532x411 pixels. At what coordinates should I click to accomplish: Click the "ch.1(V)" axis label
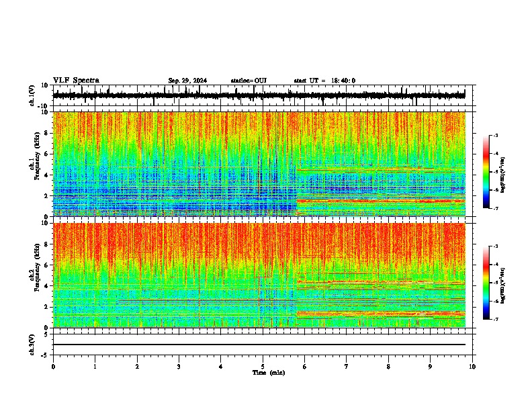pos(32,95)
